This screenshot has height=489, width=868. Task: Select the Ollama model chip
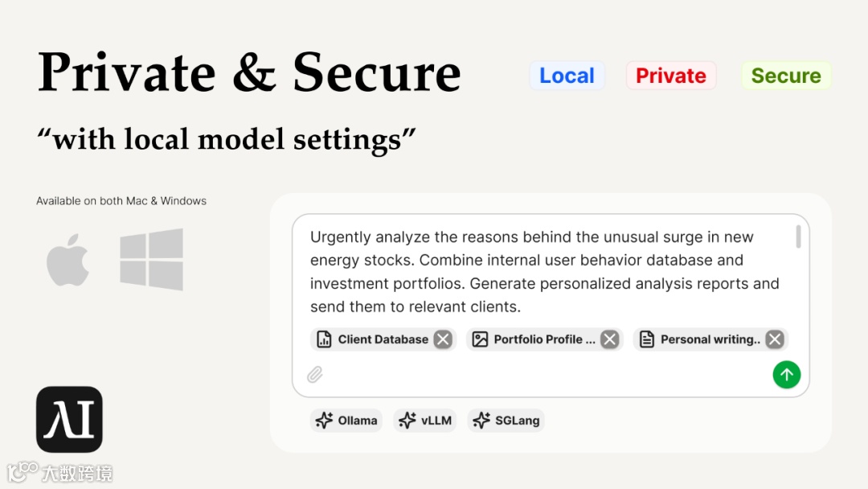click(x=346, y=421)
